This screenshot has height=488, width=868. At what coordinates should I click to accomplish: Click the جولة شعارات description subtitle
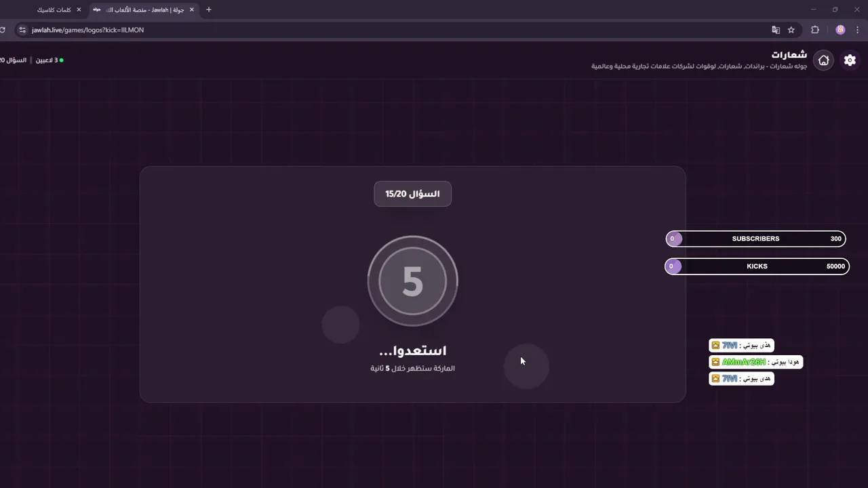[x=699, y=66]
